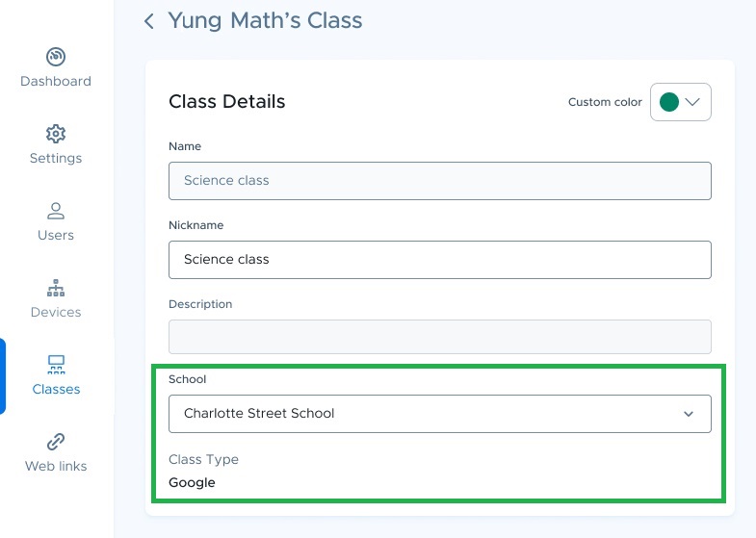
Task: Click the Yung Math's Class title
Action: (265, 21)
